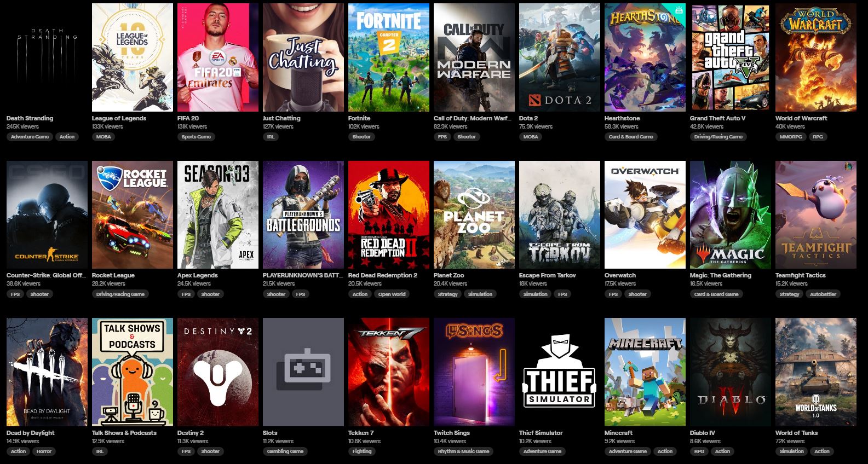Select the MOBA tag under League of Legends
Viewport: 868px width, 464px height.
click(104, 137)
